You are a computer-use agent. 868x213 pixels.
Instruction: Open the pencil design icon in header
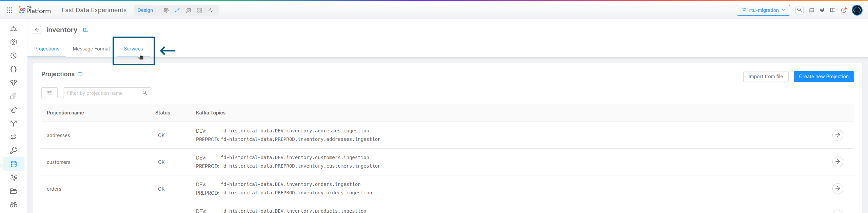click(x=177, y=10)
